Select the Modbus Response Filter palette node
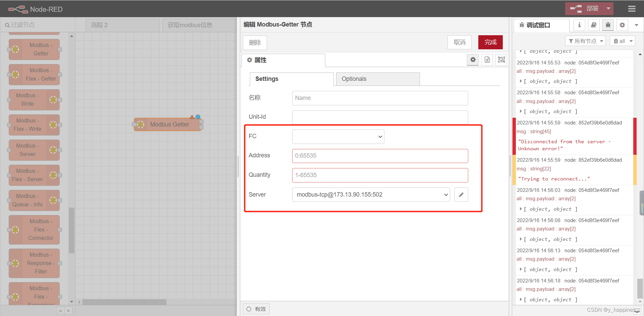Image resolution: width=644 pixels, height=316 pixels. [x=34, y=263]
